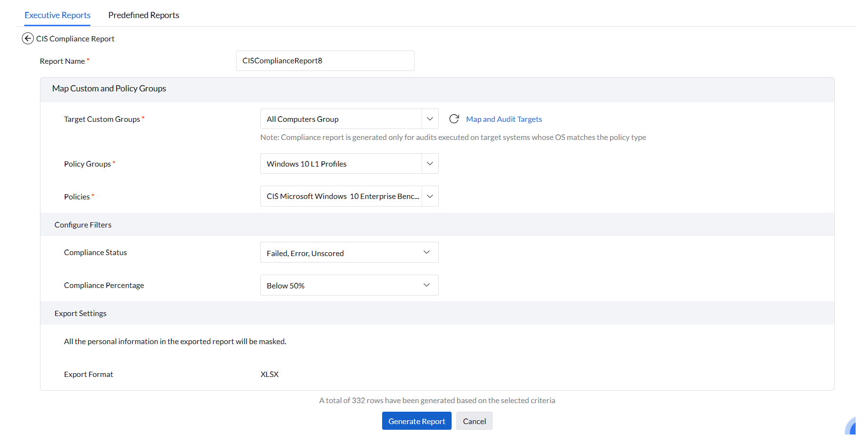Expand the Failed, Error, Unscored status selector
This screenshot has width=868, height=445.
coord(341,253)
